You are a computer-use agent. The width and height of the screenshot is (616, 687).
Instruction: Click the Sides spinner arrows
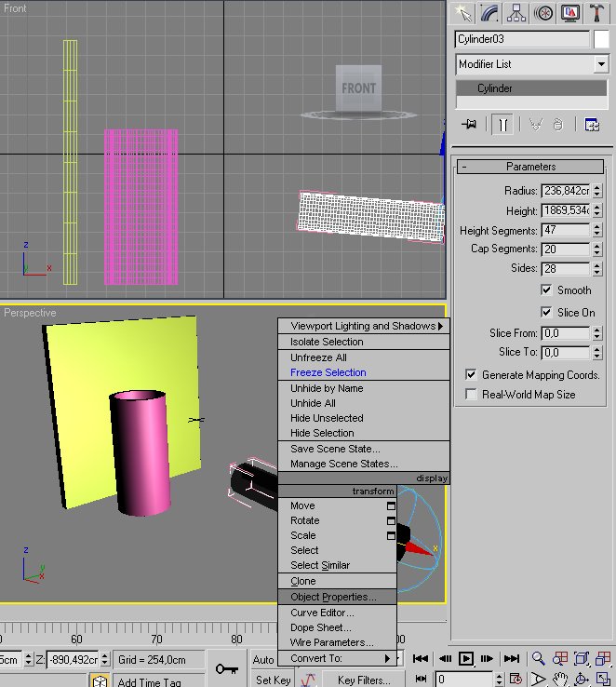click(x=597, y=269)
